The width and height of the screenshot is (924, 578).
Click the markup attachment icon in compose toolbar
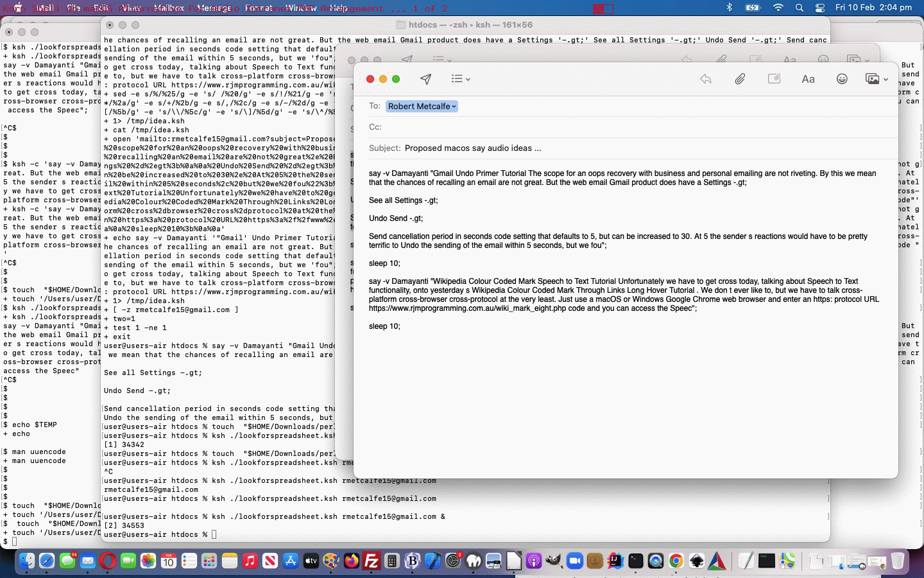click(774, 79)
